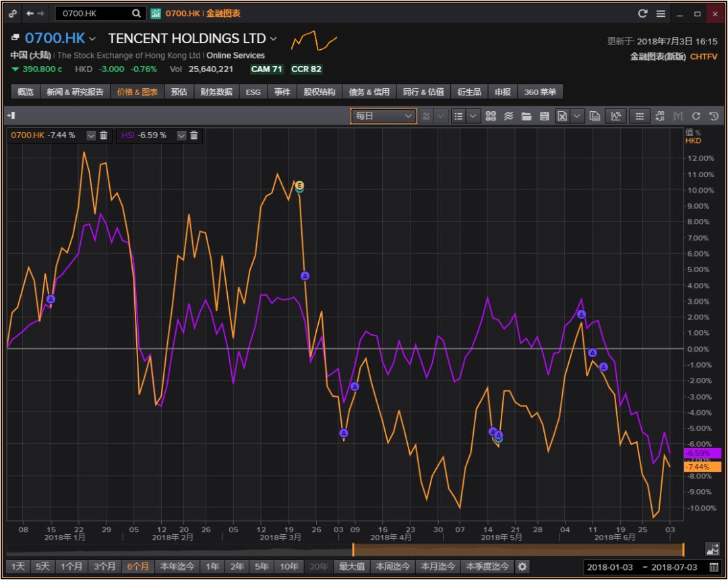Viewport: 728px width, 580px height.
Task: Open the 同行 & 估值 tab
Action: 423,92
